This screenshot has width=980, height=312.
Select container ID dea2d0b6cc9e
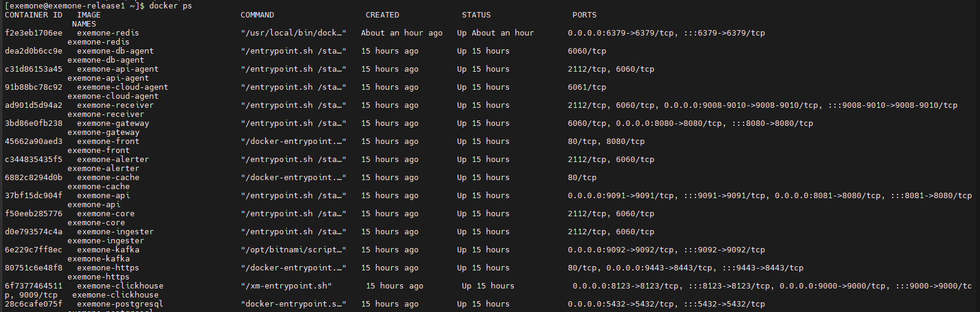coord(33,51)
